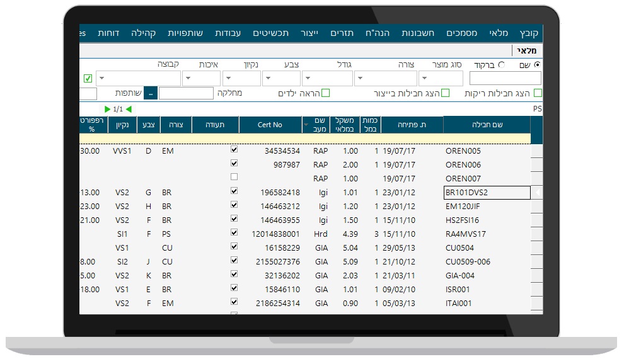Uncheck certificate checkbox in CU0504 row
The height and width of the screenshot is (364, 624).
pos(234,246)
